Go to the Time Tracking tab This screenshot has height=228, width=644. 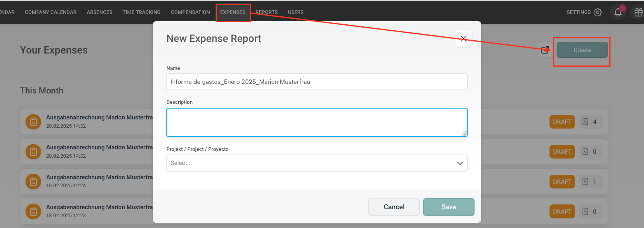(x=142, y=12)
